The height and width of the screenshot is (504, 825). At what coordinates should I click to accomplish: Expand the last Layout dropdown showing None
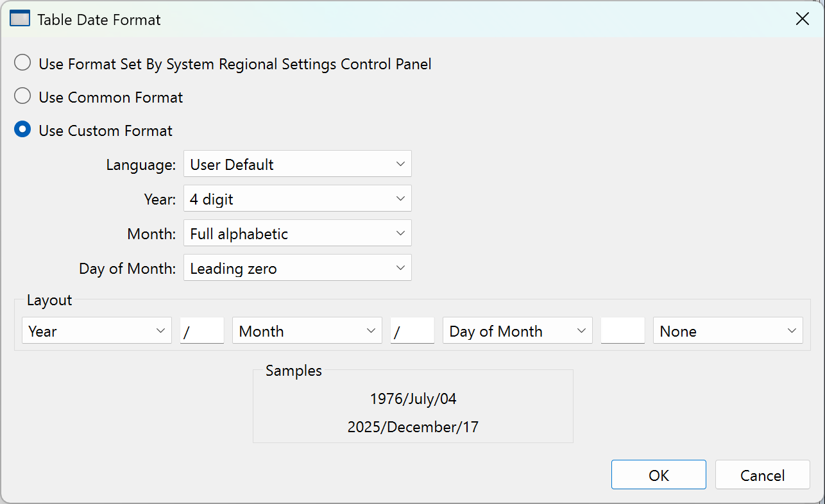727,331
